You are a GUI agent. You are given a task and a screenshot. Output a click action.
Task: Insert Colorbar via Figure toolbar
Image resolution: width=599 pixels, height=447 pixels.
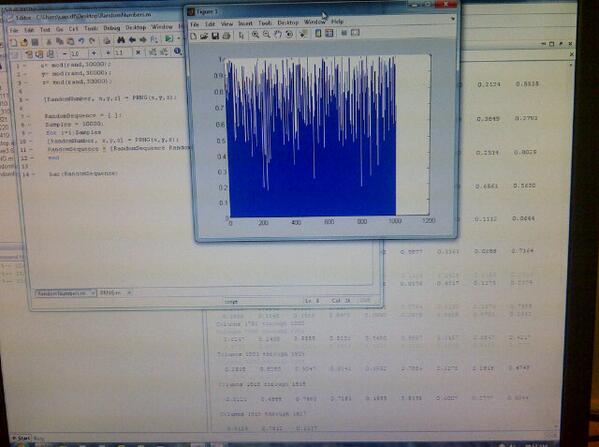[318, 33]
